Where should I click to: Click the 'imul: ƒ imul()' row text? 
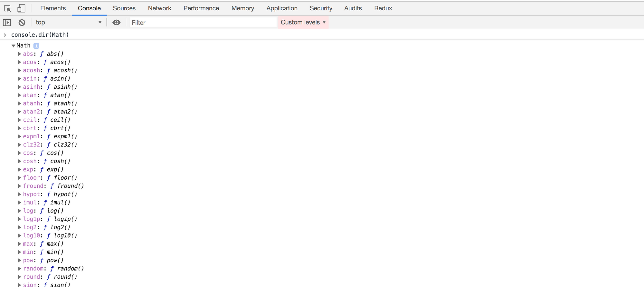pyautogui.click(x=47, y=203)
